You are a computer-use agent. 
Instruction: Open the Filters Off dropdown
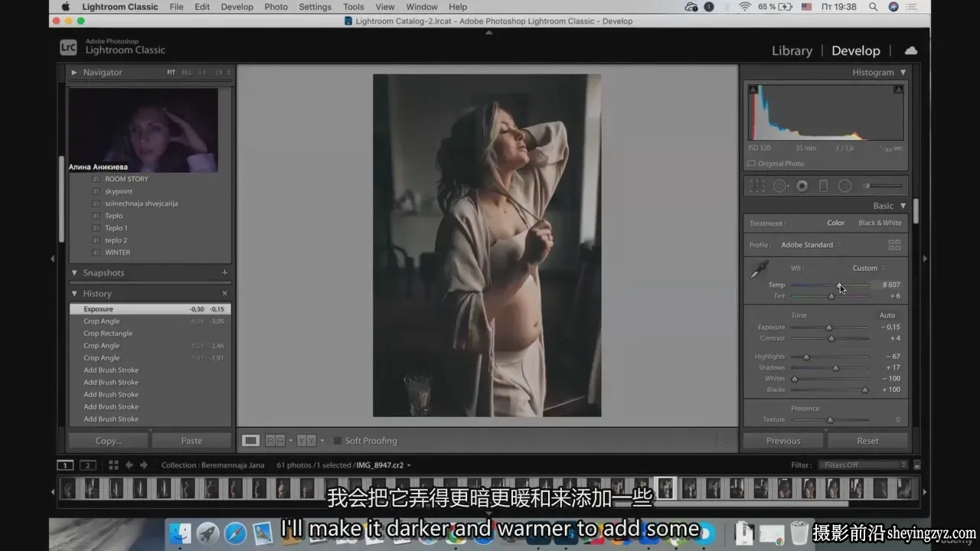864,465
